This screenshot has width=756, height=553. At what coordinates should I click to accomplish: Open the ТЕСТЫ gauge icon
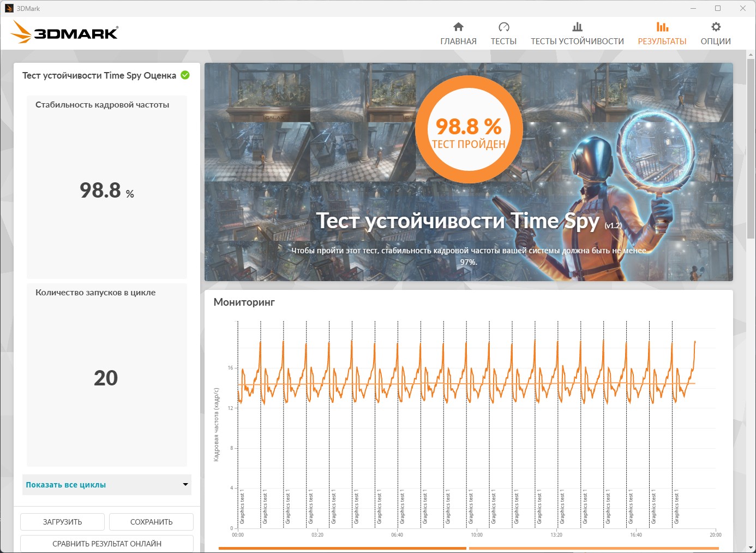(x=503, y=27)
